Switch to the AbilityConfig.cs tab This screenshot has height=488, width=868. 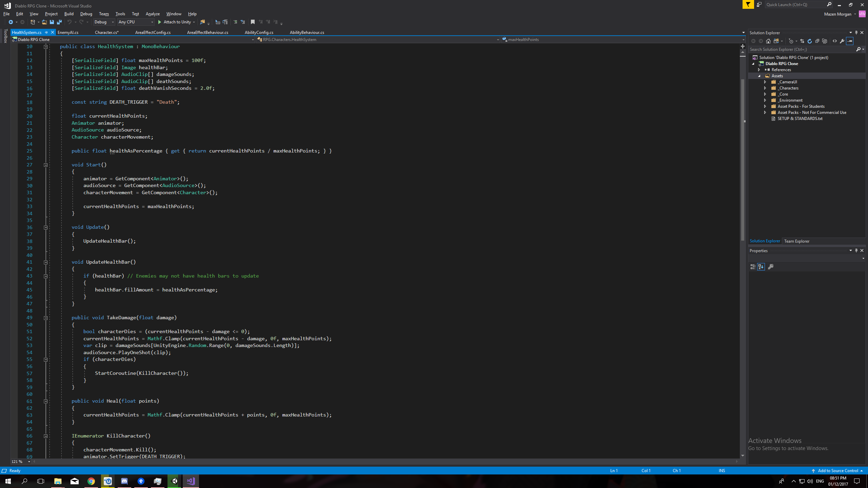[x=258, y=32]
